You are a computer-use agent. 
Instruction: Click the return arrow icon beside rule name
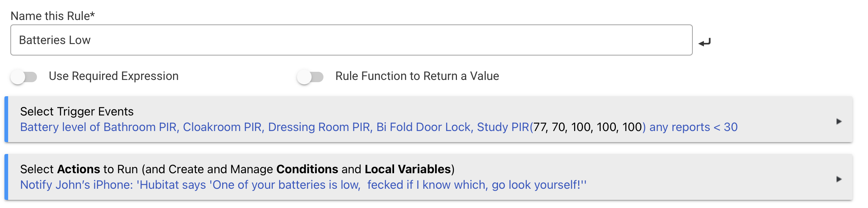pyautogui.click(x=705, y=42)
